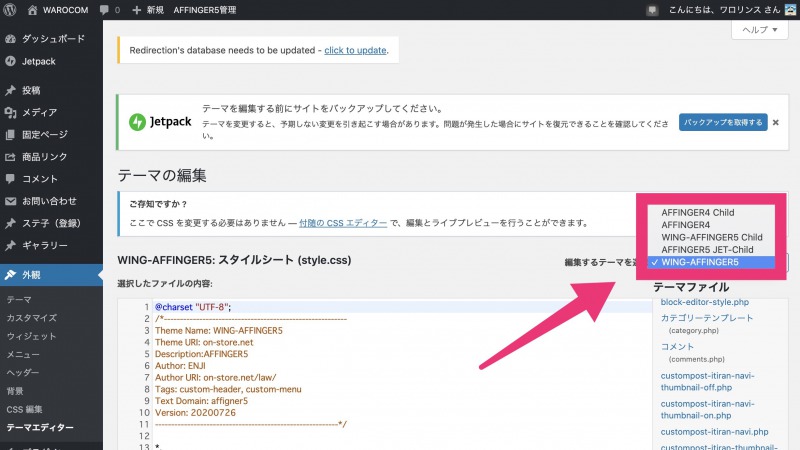Click the 'click to update' link
Screen dimensions: 800x450
pyautogui.click(x=354, y=49)
